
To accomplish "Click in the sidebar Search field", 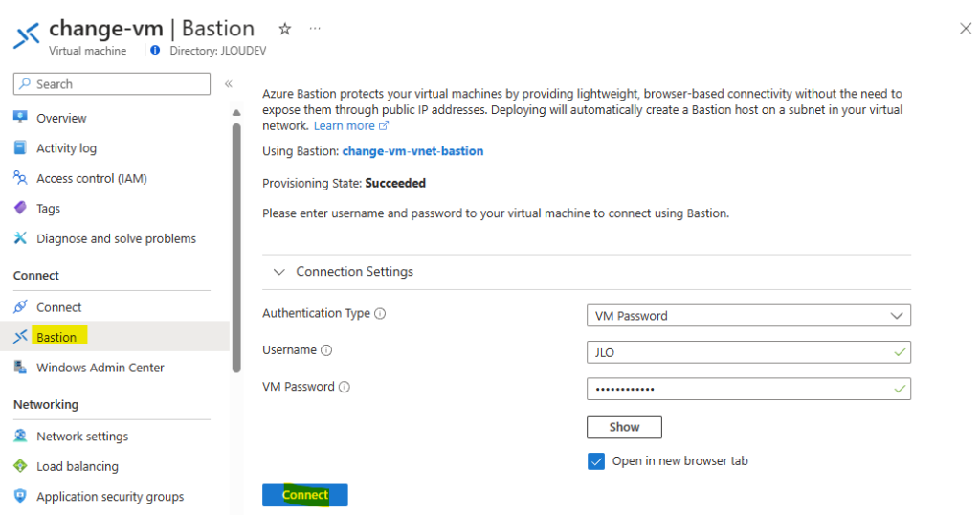I will pyautogui.click(x=112, y=83).
